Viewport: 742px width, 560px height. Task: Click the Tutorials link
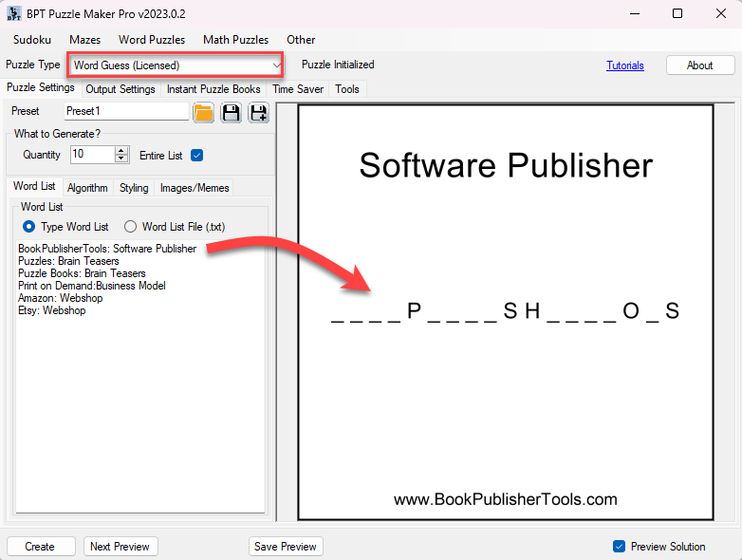click(625, 65)
